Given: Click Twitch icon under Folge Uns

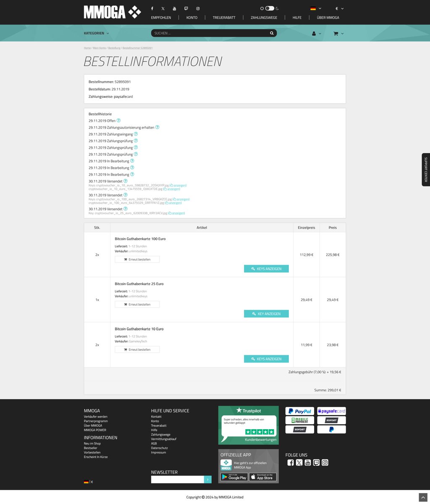Looking at the screenshot, I should 316,462.
